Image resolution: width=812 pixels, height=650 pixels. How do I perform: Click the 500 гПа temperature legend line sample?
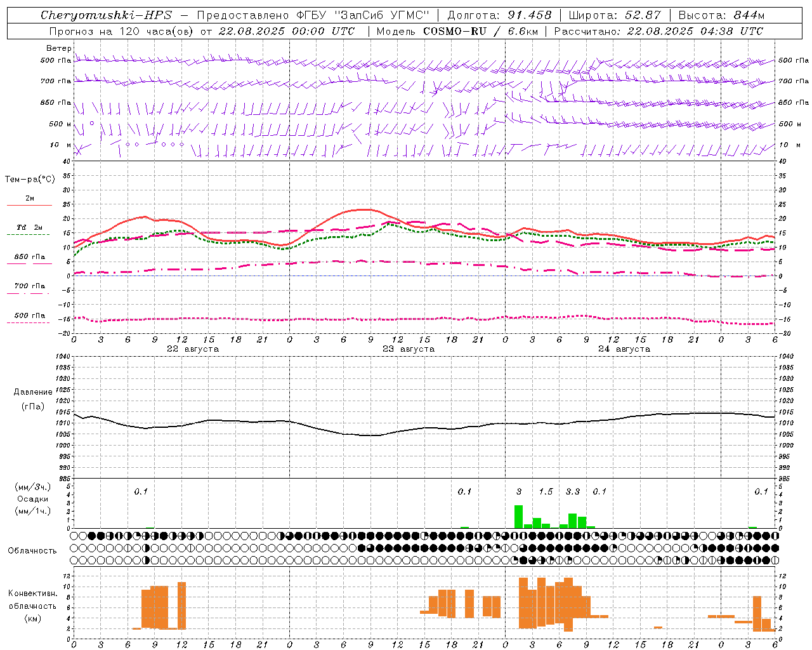coord(29,322)
